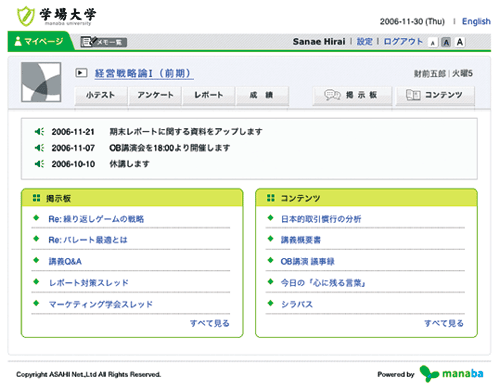500x390 pixels.
Task: Click the instructor name 財前五郎
Action: click(430, 74)
